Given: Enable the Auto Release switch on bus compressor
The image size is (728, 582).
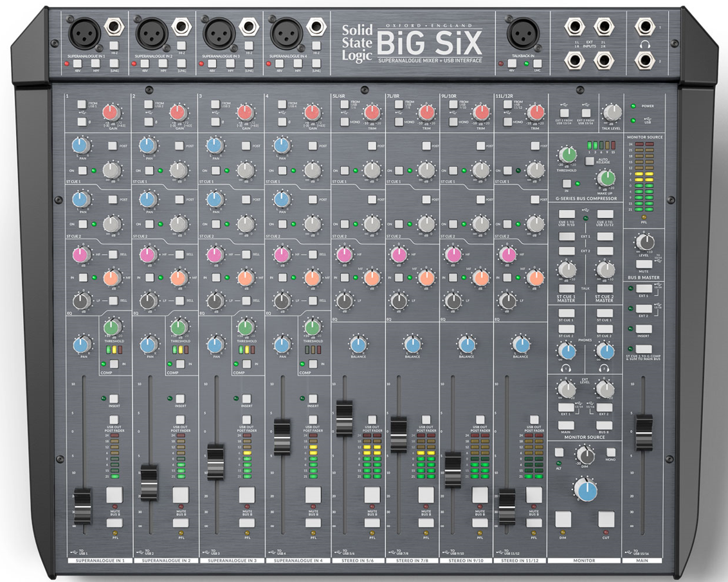Looking at the screenshot, I should (x=589, y=161).
